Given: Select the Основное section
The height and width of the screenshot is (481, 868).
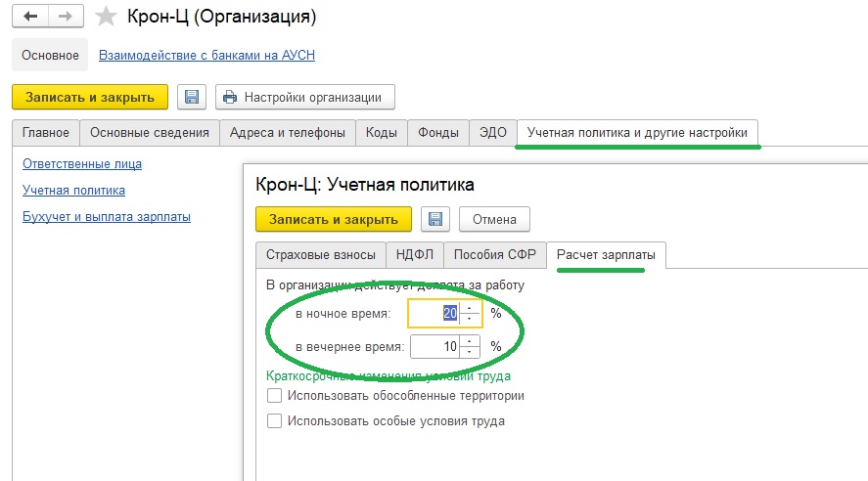Looking at the screenshot, I should [x=50, y=56].
